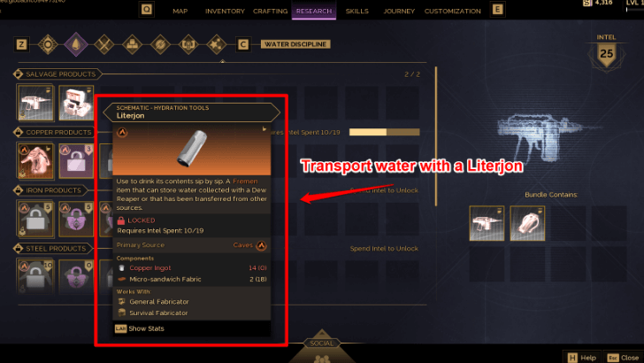This screenshot has height=363, width=644.
Task: Select the second Bundle Contains item
Action: tap(527, 223)
